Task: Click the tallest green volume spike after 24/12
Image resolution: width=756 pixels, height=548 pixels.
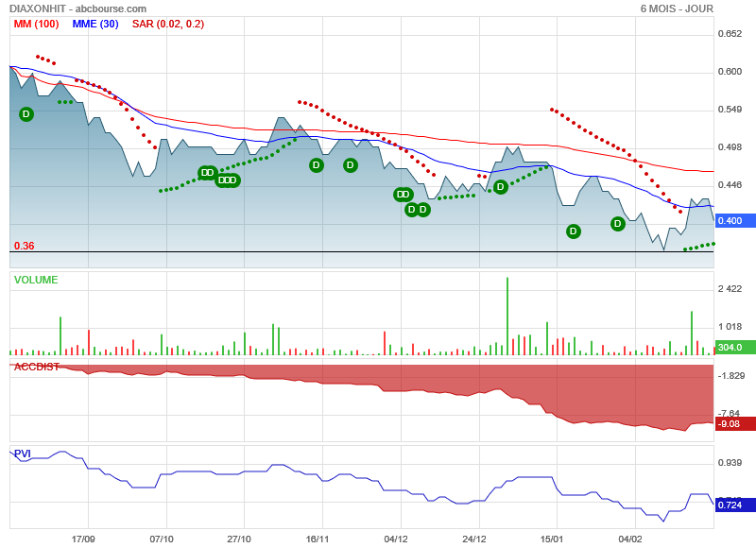Action: (x=507, y=317)
